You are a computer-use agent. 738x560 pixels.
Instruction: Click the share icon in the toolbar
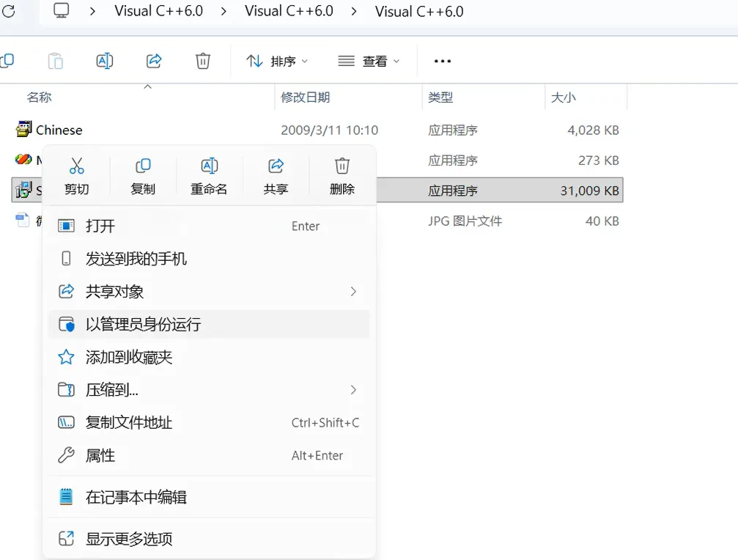(154, 61)
